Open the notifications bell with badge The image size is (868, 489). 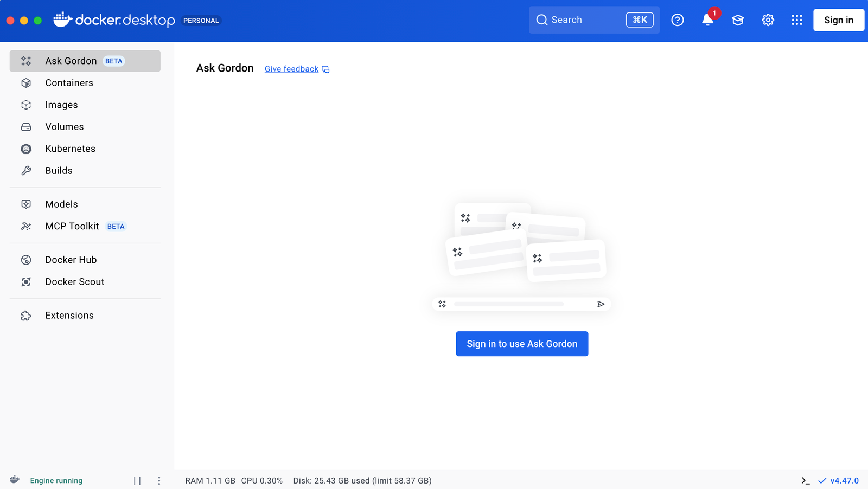pyautogui.click(x=707, y=20)
